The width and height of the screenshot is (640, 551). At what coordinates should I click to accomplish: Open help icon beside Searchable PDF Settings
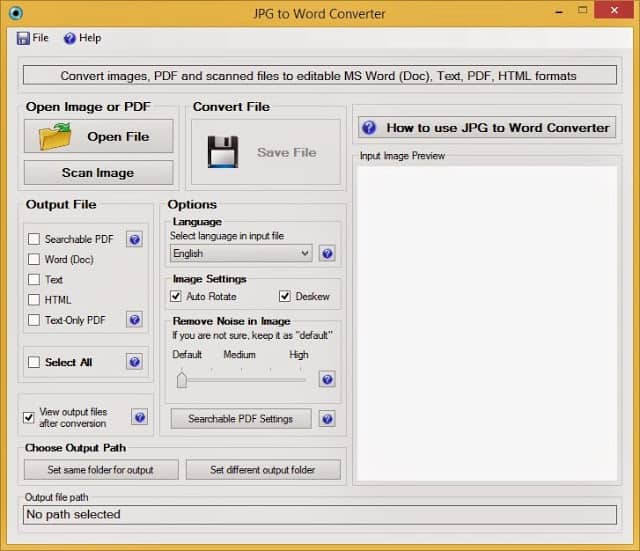pos(327,419)
